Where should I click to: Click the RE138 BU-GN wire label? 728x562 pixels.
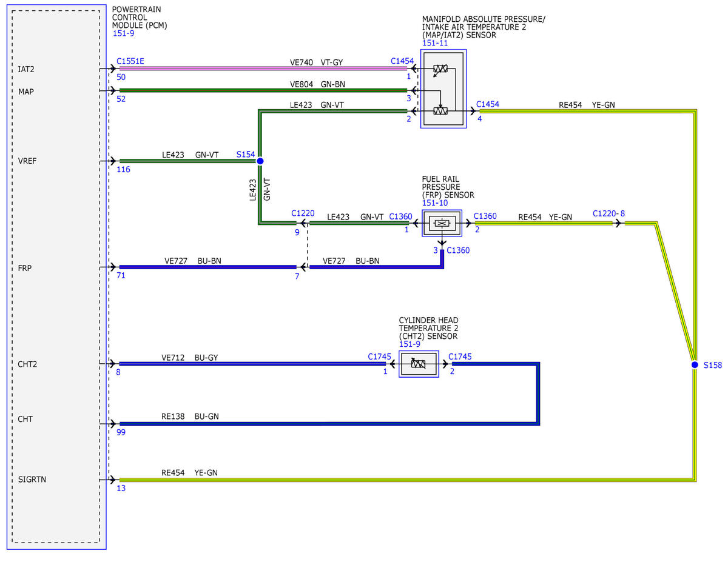[x=190, y=416]
